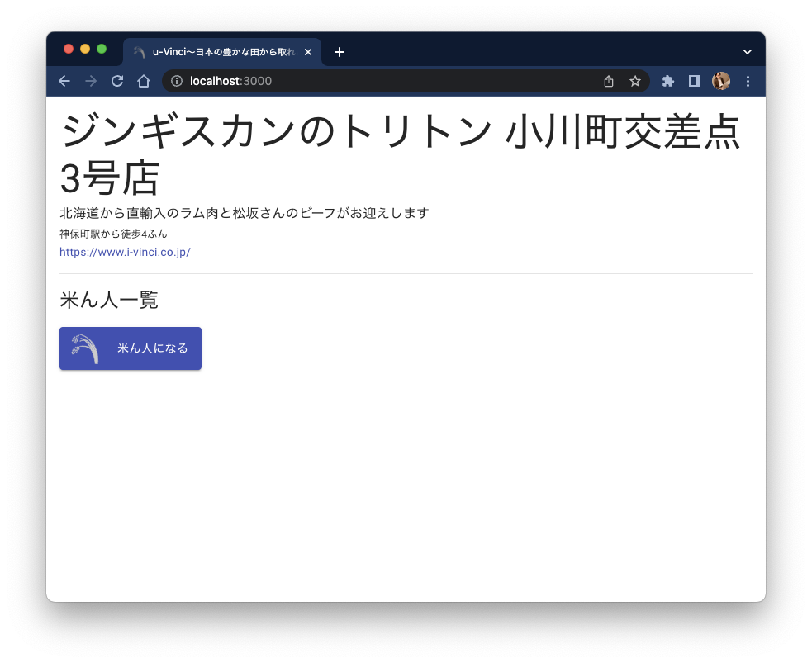Share this page via the share icon
This screenshot has width=812, height=663.
tap(609, 81)
